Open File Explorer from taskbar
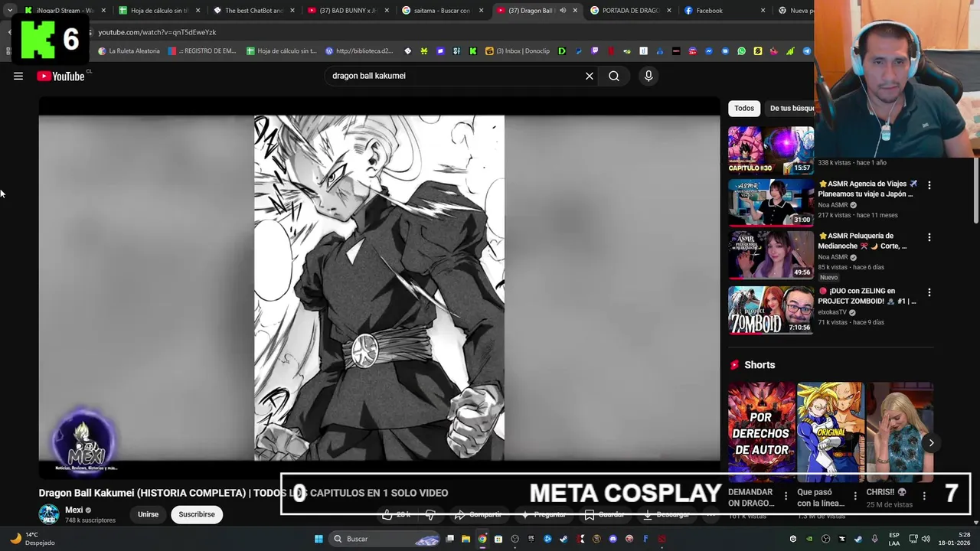The width and height of the screenshot is (980, 551). (465, 539)
